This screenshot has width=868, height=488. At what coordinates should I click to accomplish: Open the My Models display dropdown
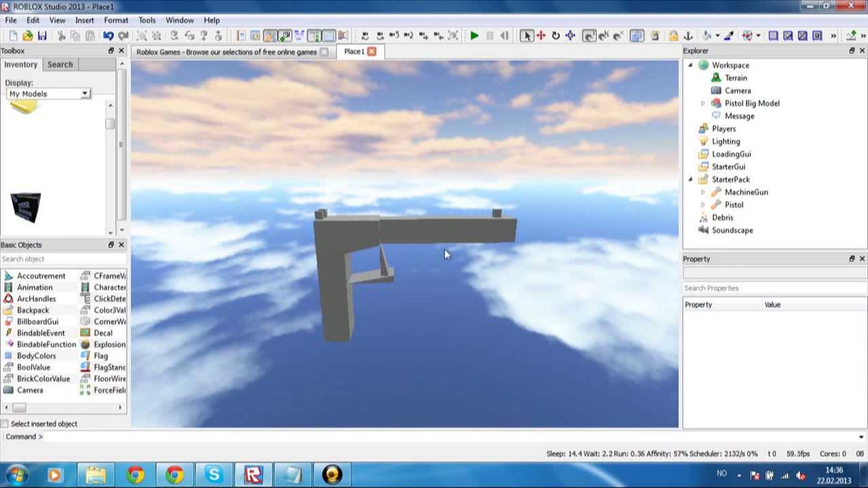point(49,94)
